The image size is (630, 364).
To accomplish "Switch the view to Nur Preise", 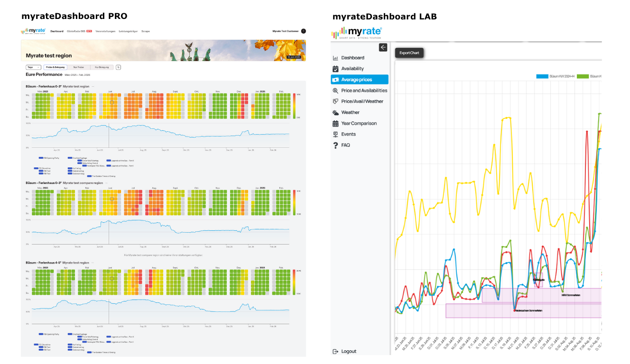I will (x=79, y=67).
